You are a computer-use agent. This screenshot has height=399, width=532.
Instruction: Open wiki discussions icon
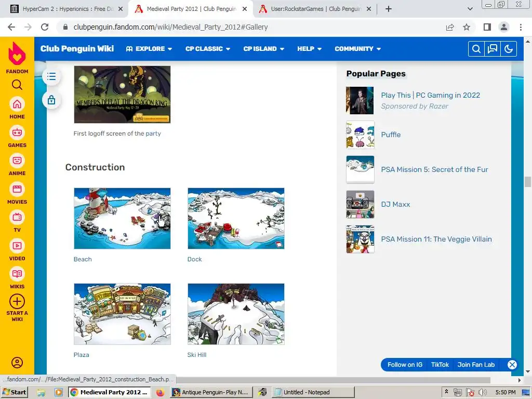(x=493, y=49)
